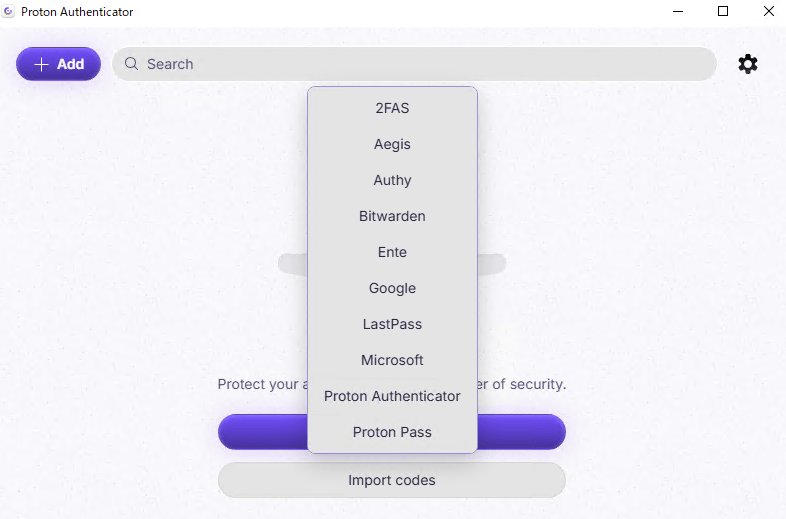Select Aegis as import source
The width and height of the screenshot is (786, 519).
click(x=392, y=144)
